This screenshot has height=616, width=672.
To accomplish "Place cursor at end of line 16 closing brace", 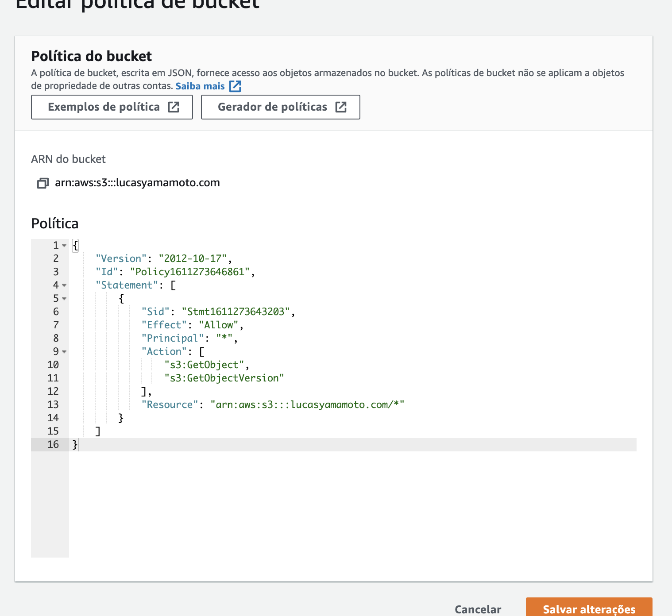I will point(78,445).
